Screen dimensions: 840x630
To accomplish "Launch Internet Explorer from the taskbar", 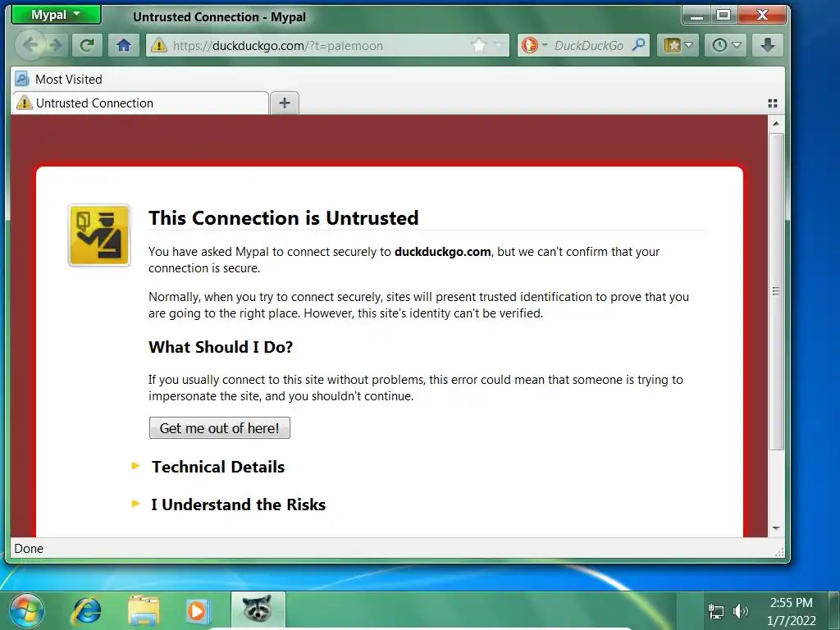I will tap(85, 611).
